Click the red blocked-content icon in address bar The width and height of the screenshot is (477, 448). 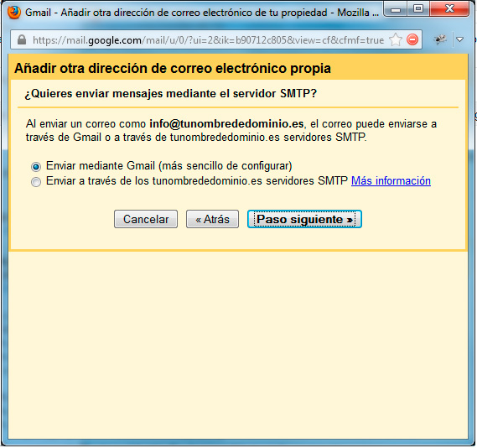[x=412, y=40]
